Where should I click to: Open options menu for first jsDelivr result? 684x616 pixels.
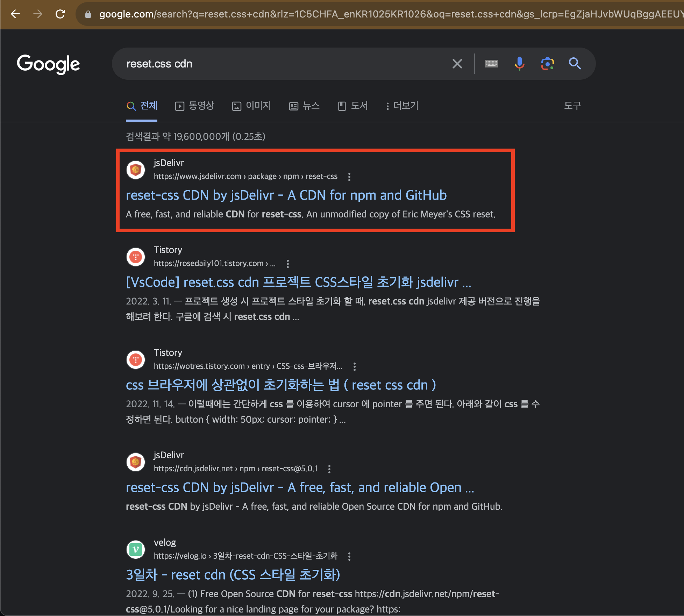click(349, 177)
